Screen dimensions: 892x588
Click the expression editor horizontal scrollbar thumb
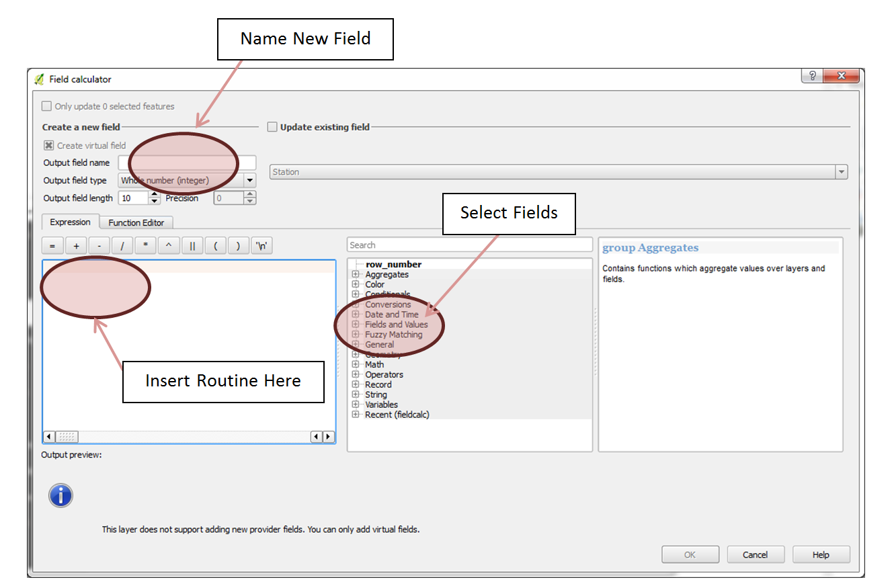(x=67, y=437)
